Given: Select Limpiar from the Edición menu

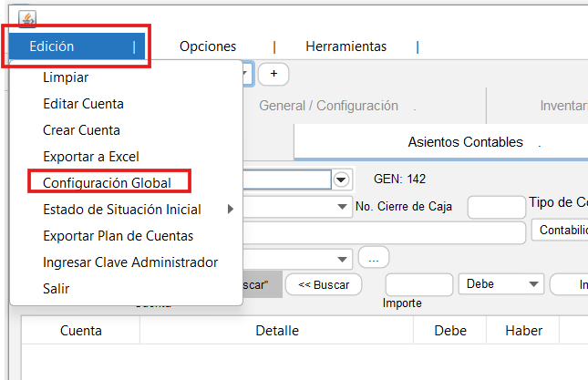Looking at the screenshot, I should coord(66,78).
